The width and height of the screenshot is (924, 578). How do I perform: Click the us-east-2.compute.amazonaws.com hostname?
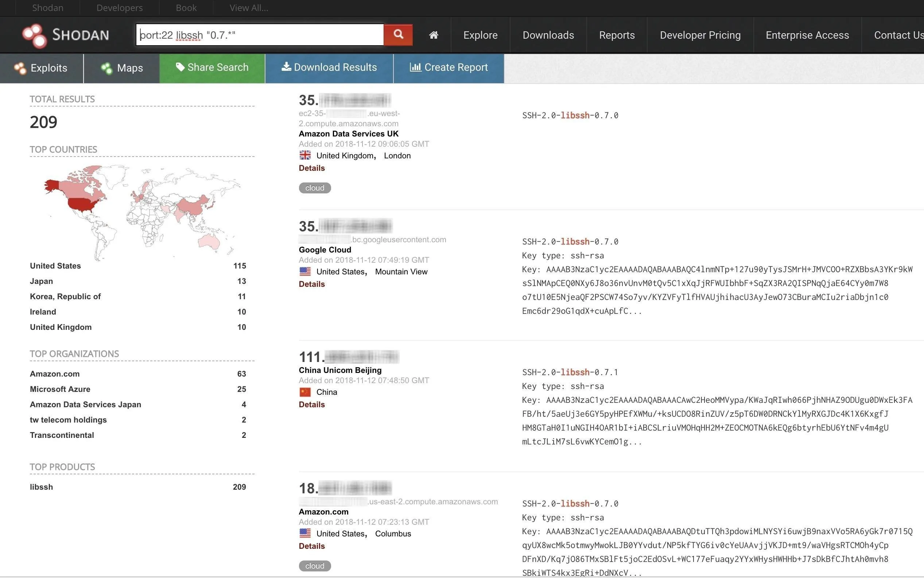433,501
